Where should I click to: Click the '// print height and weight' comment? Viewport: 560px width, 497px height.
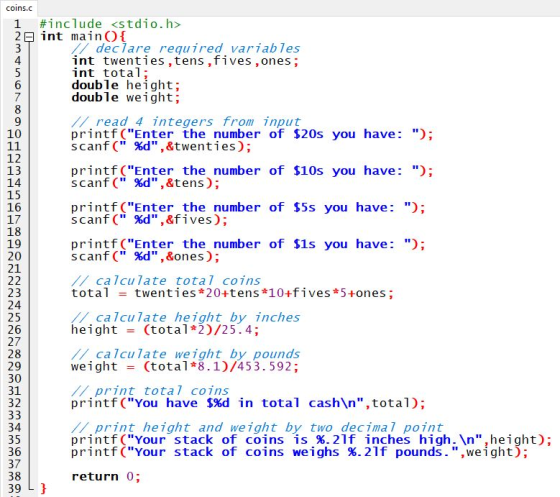[x=257, y=427]
